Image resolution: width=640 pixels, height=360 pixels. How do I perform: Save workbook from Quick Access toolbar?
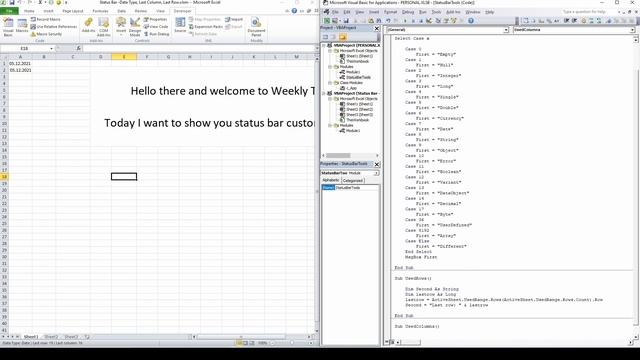tap(12, 2)
